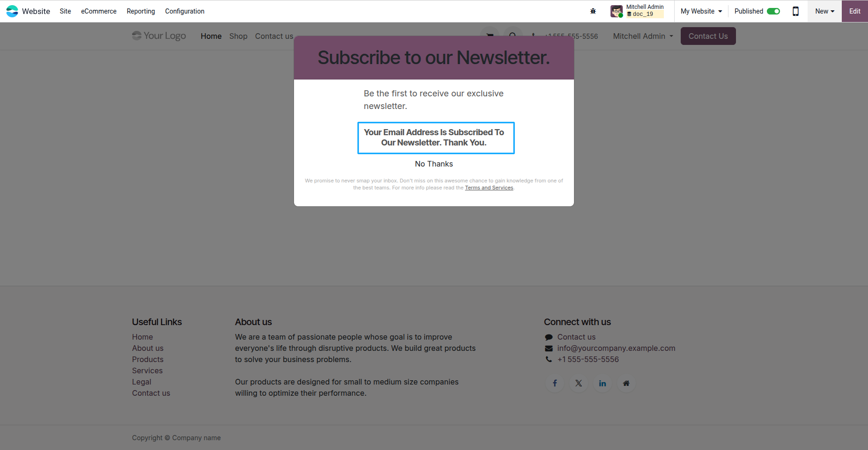Click the Copyright Company name text

[177, 438]
